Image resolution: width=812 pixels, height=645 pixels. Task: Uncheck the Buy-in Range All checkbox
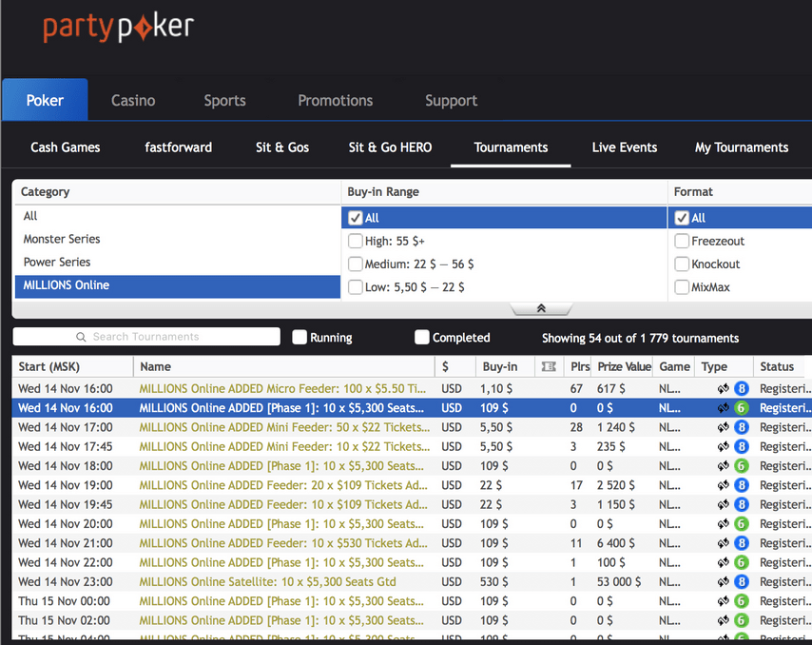356,218
